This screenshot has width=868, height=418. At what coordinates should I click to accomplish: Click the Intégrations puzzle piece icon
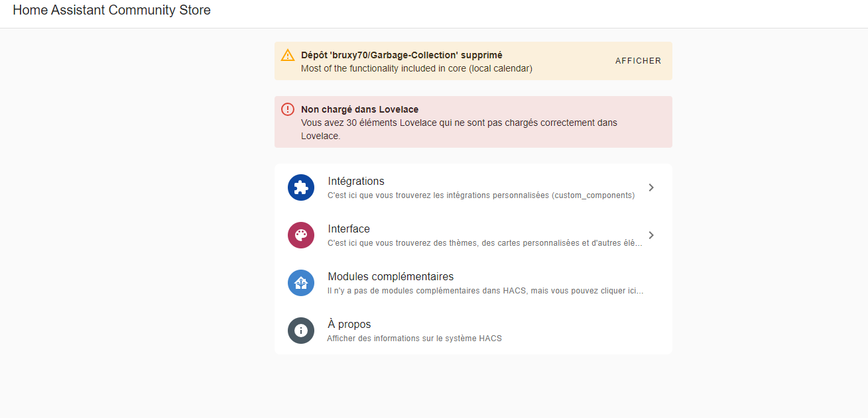pos(301,187)
